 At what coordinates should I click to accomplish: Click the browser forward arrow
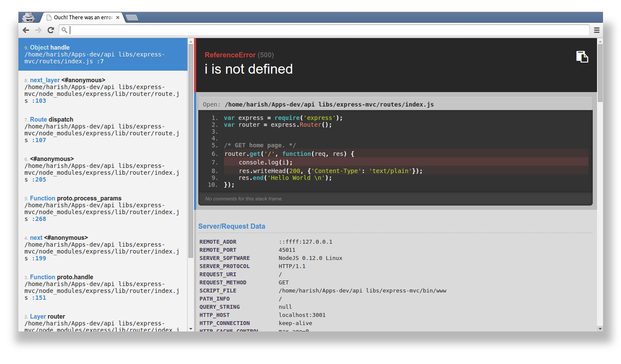[x=38, y=30]
